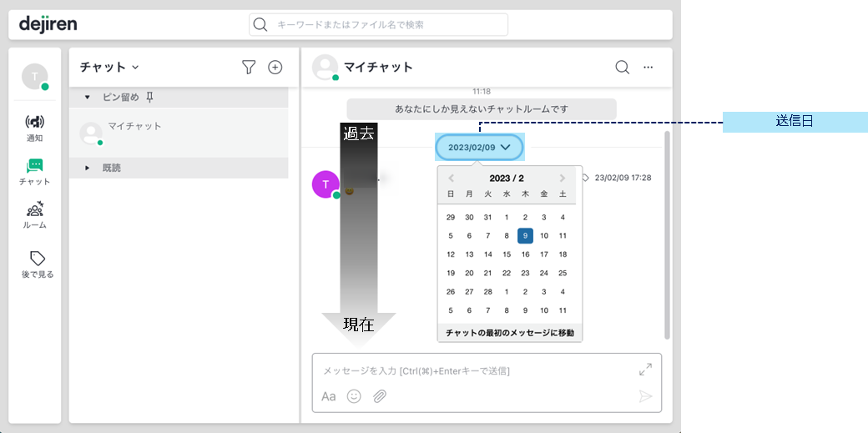Open the three-dot more options menu
Screen dimensions: 868x433
[648, 67]
